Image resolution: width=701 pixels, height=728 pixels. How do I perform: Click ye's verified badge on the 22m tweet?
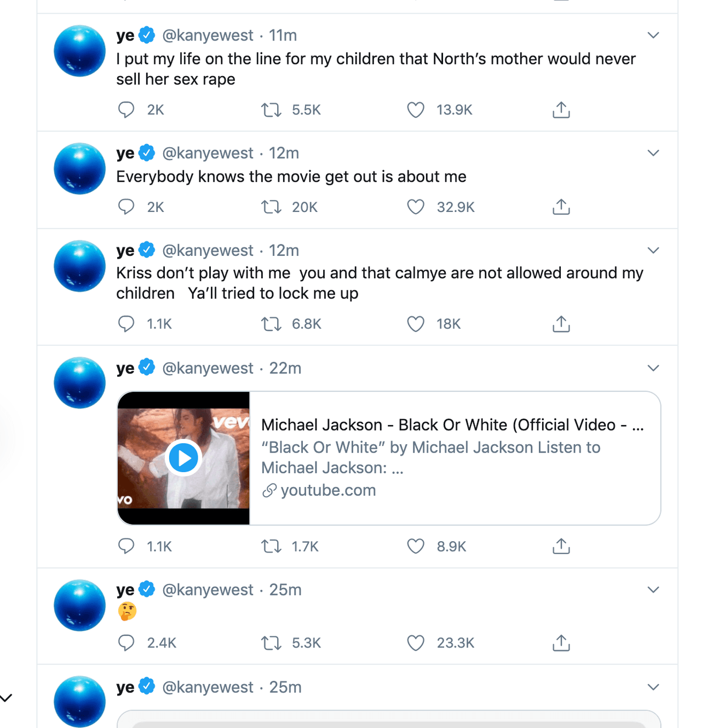pos(147,368)
